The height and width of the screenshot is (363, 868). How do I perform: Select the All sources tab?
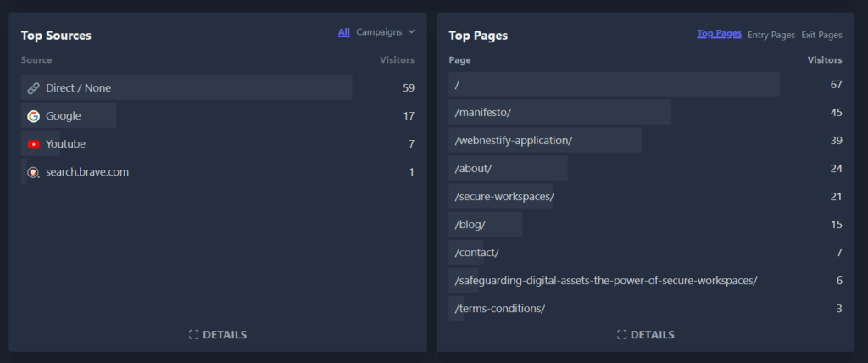[x=343, y=32]
